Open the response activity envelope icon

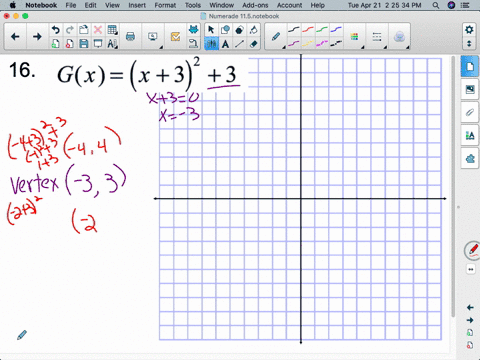[175, 37]
